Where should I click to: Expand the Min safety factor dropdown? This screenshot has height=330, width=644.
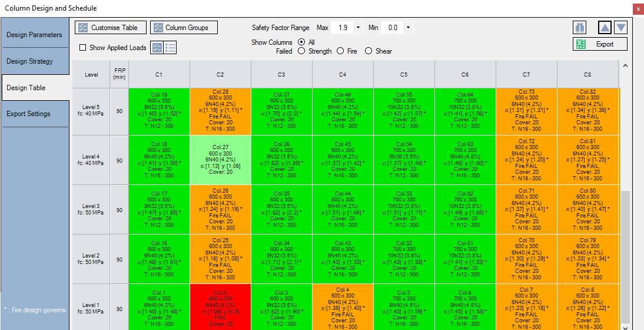[x=409, y=28]
